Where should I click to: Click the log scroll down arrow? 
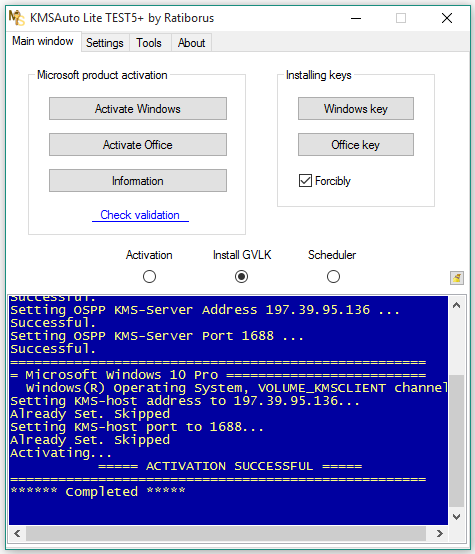coord(456,517)
